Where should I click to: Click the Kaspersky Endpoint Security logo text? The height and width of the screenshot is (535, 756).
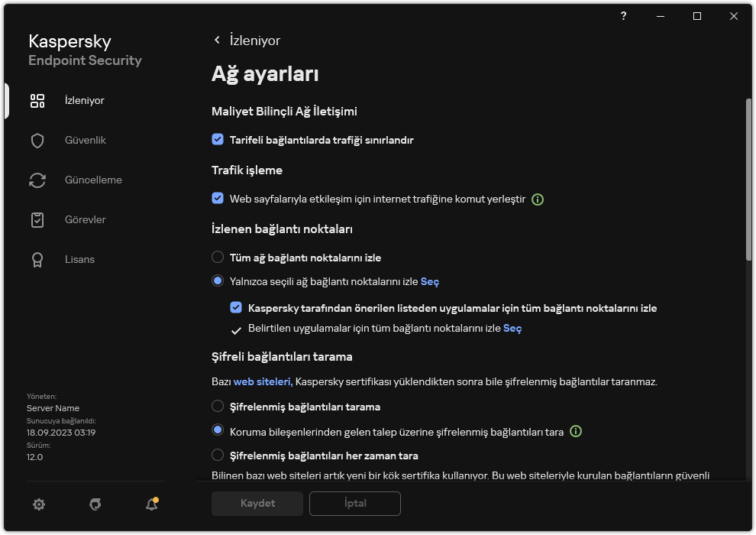tap(85, 50)
